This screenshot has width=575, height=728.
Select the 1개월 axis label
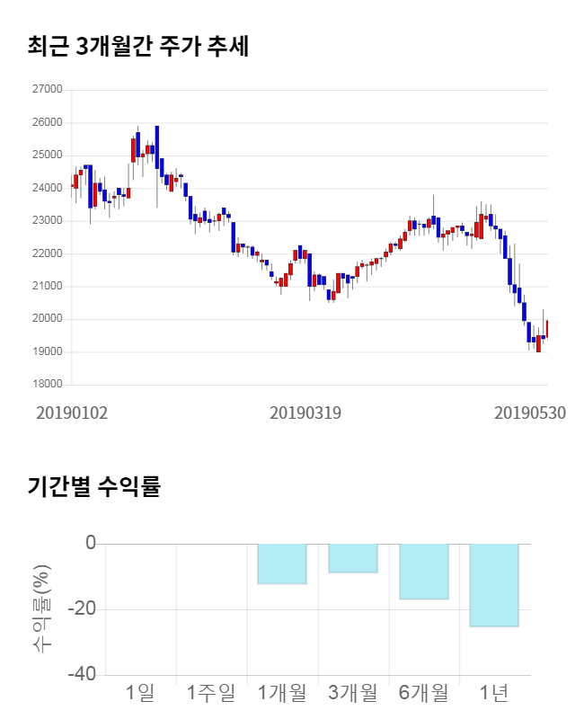click(x=282, y=693)
